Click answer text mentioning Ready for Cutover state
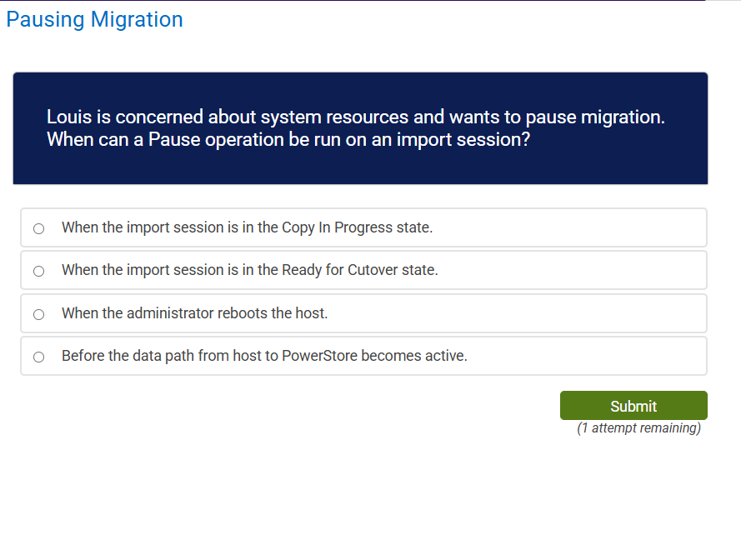 click(x=249, y=270)
